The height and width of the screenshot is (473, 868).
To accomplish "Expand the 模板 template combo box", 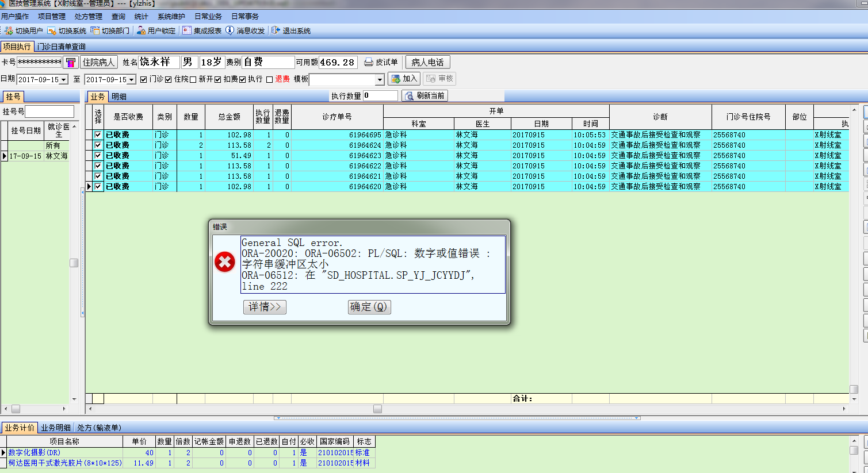I will [380, 80].
